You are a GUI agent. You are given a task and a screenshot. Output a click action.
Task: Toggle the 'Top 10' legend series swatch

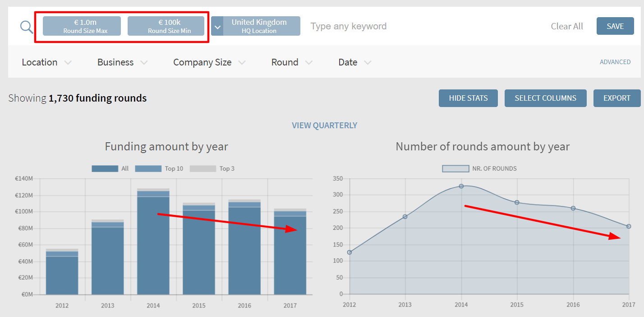pos(148,168)
